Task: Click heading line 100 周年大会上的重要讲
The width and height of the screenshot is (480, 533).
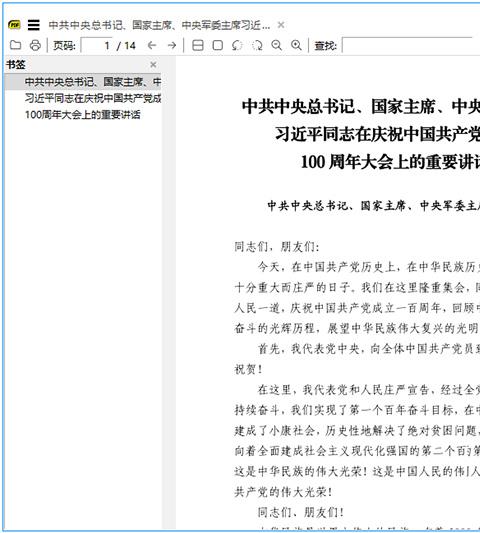Action: [x=390, y=161]
